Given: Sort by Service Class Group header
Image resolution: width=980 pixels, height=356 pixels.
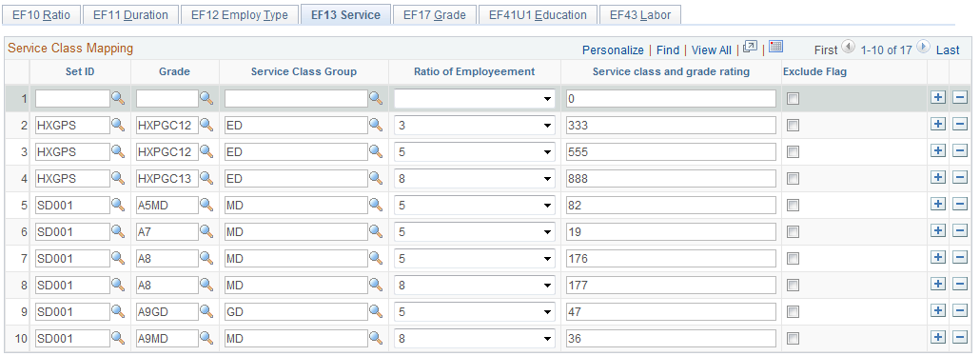Looking at the screenshot, I should (304, 71).
